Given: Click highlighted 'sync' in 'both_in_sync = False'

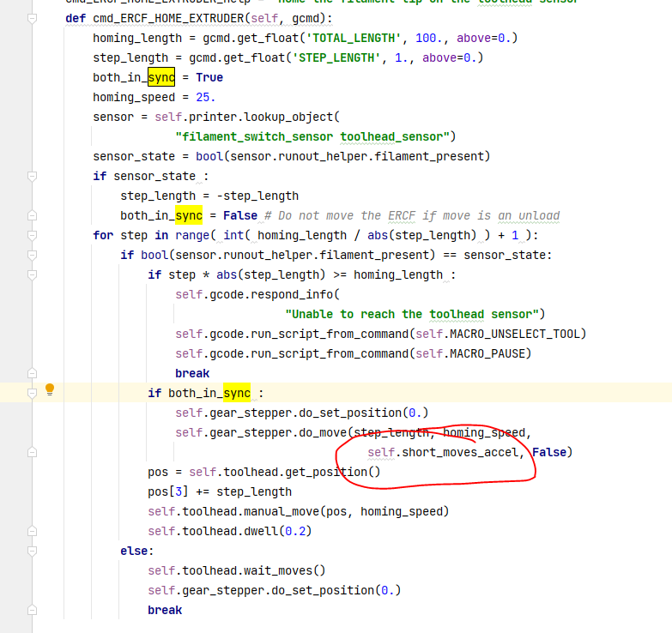Looking at the screenshot, I should (189, 215).
